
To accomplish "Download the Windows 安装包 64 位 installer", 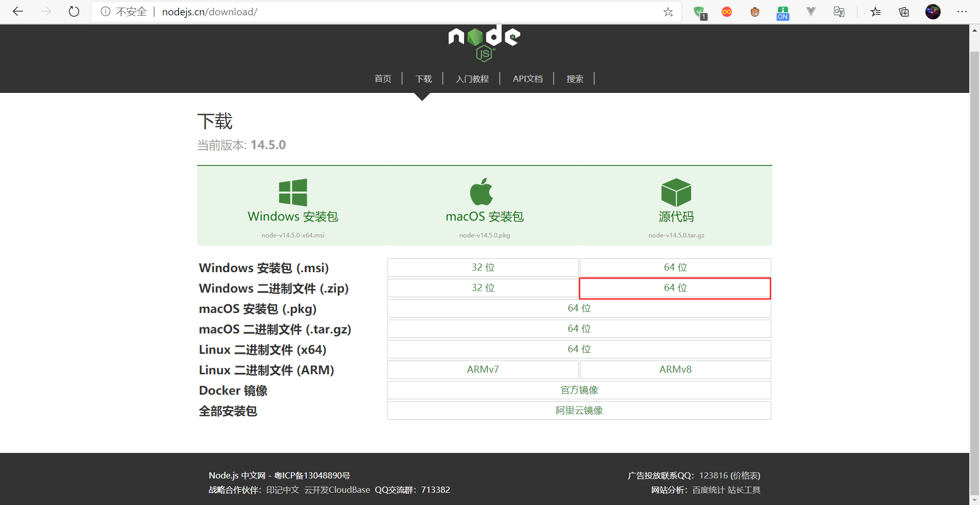I will tap(675, 267).
